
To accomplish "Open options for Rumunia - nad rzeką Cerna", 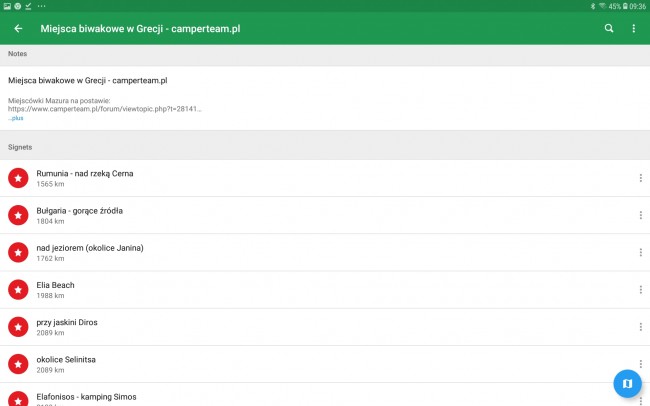I will click(x=640, y=178).
